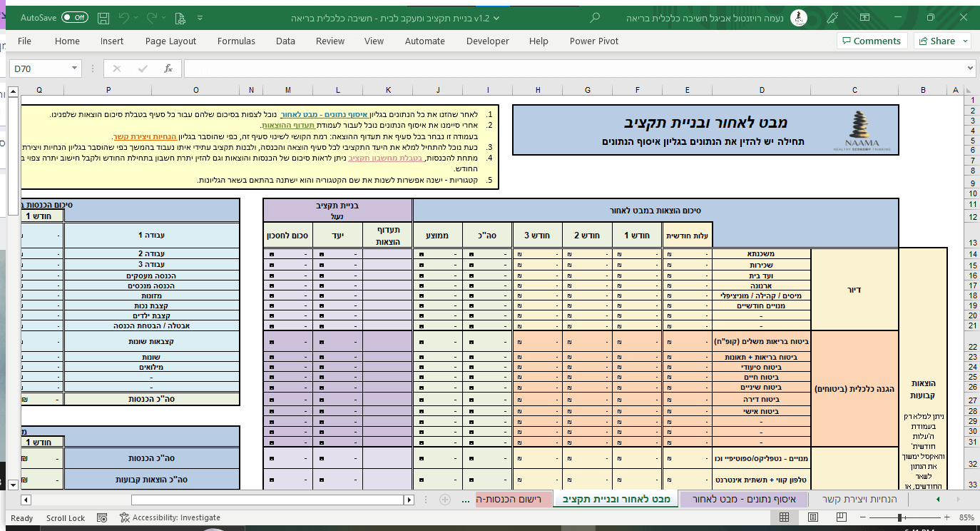
Task: Open Customize Quick Access Toolbar dropdown
Action: point(200,17)
